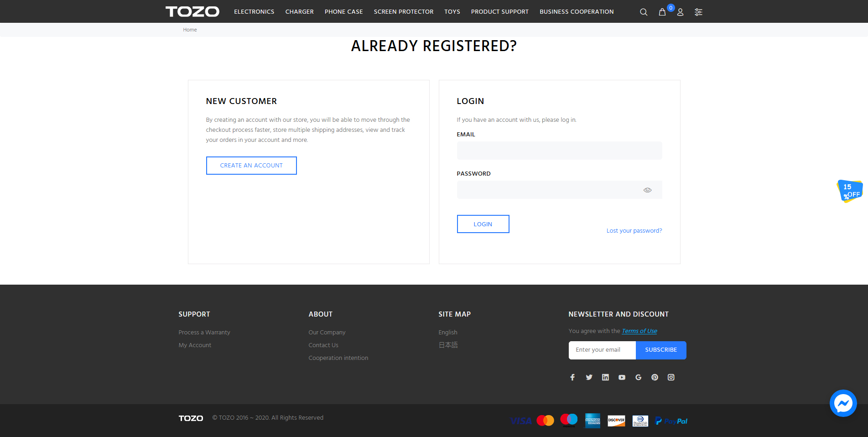The width and height of the screenshot is (868, 437).
Task: Follow the Lost your password link
Action: pos(634,231)
